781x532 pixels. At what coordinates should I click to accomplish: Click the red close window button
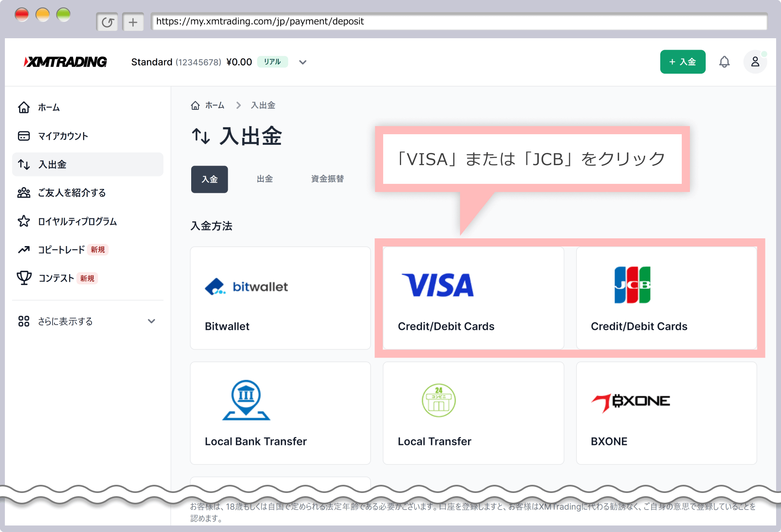click(22, 15)
